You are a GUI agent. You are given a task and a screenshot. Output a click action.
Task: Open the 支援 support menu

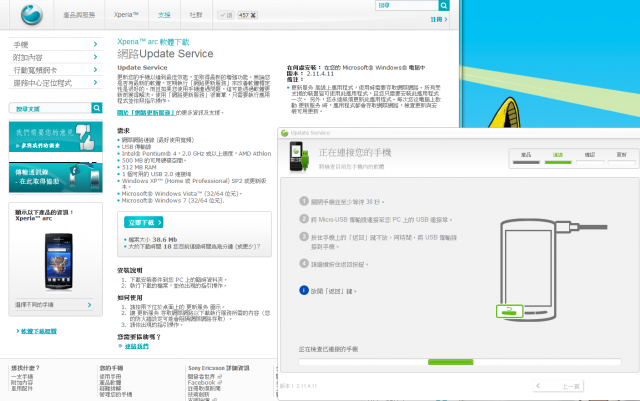point(164,15)
